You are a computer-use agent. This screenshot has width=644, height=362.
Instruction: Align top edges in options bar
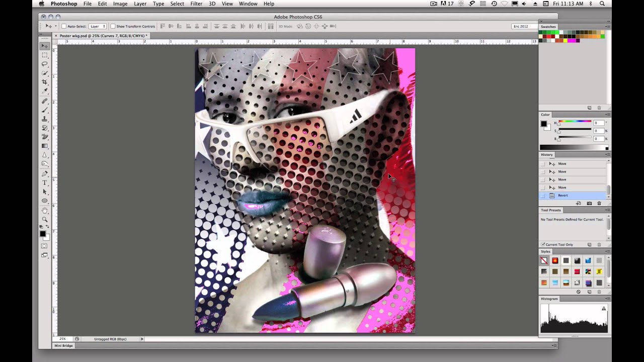click(163, 26)
